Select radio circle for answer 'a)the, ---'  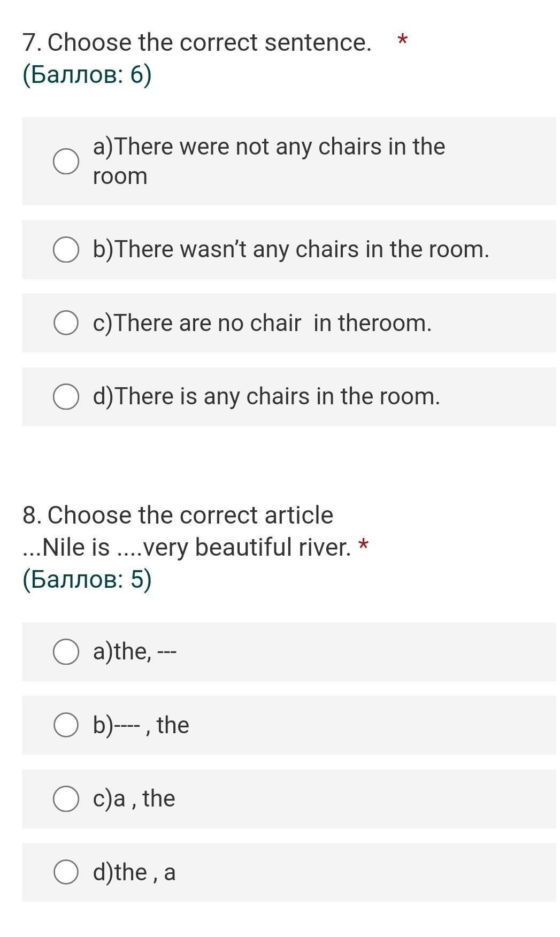(66, 651)
